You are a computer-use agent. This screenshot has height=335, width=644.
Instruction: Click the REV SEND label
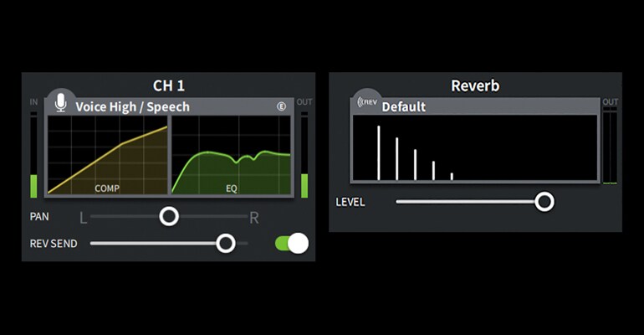click(54, 244)
